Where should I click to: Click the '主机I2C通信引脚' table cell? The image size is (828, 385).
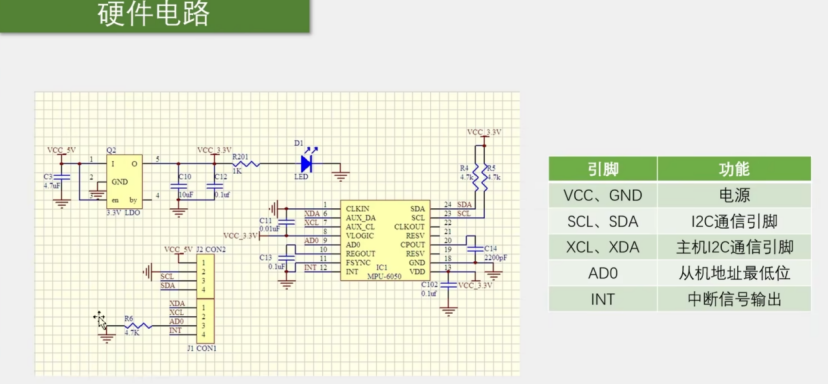click(734, 247)
